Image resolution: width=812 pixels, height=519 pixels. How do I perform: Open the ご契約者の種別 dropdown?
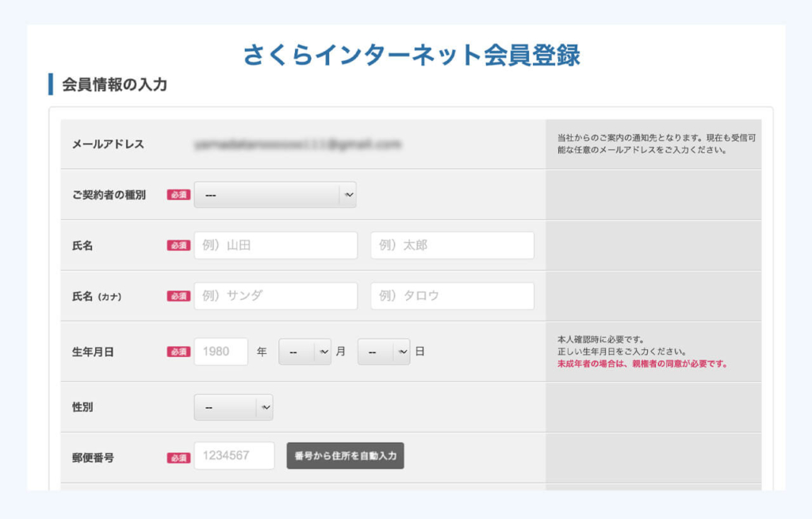[275, 195]
